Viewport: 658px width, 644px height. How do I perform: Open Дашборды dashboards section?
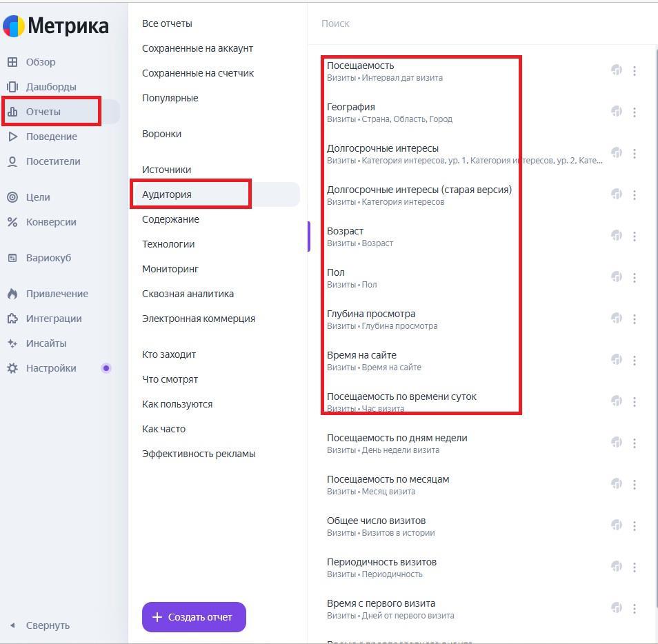(x=50, y=87)
